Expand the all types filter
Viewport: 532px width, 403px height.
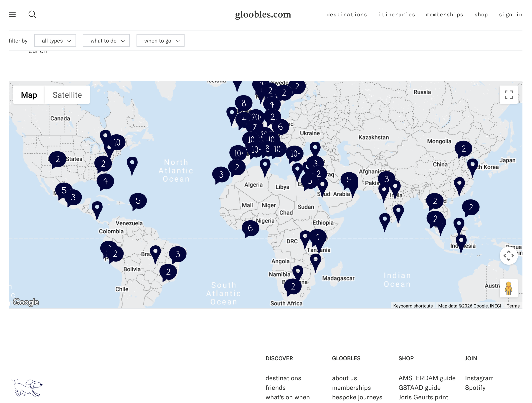55,41
